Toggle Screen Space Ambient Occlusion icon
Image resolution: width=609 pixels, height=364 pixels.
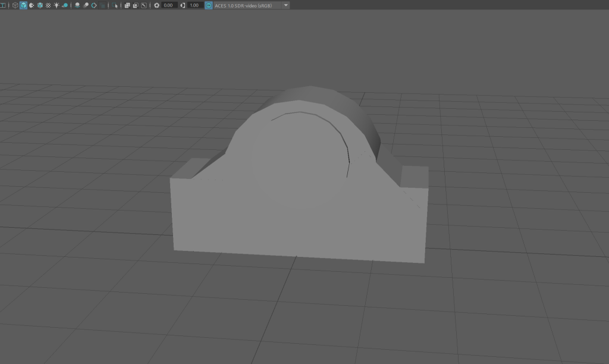pos(77,5)
